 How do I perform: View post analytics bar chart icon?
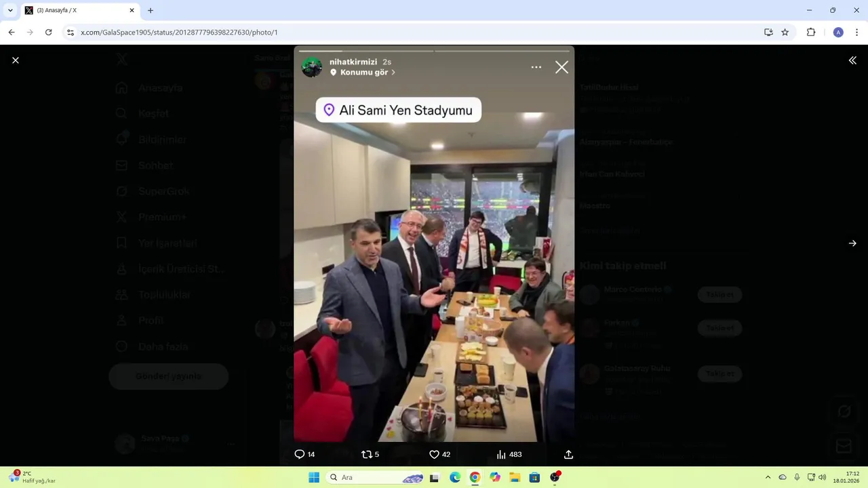tap(501, 454)
